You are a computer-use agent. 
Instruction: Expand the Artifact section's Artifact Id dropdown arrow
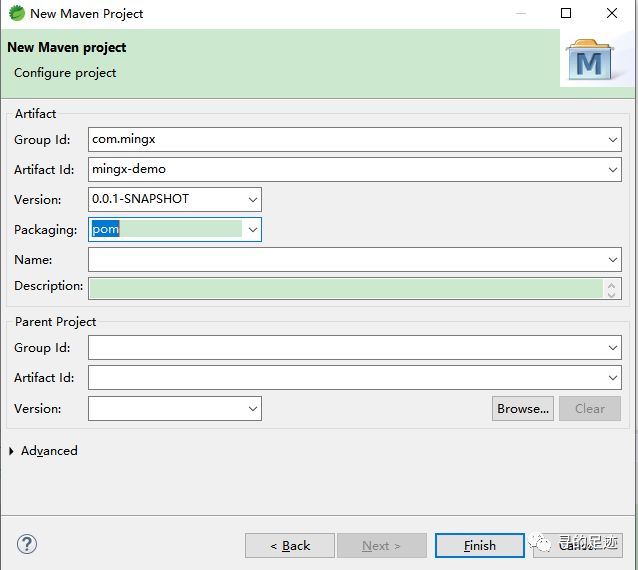pyautogui.click(x=612, y=170)
